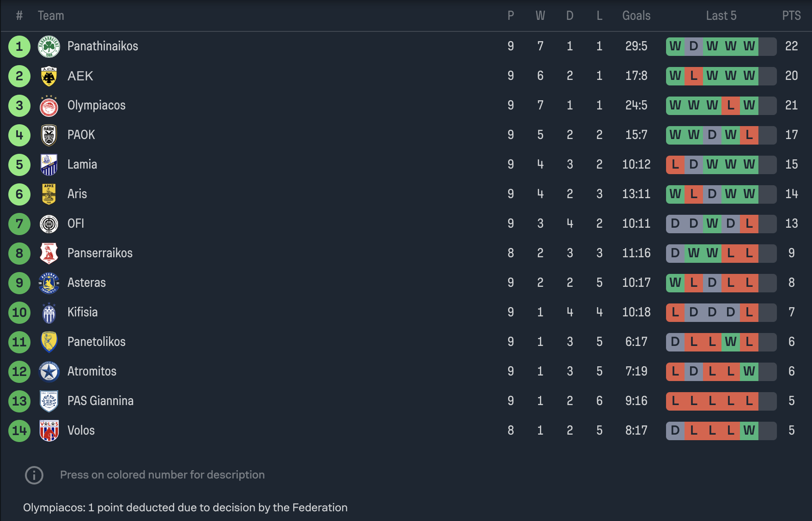Click Kifisia's first loss form box
Image resolution: width=812 pixels, height=521 pixels.
675,312
